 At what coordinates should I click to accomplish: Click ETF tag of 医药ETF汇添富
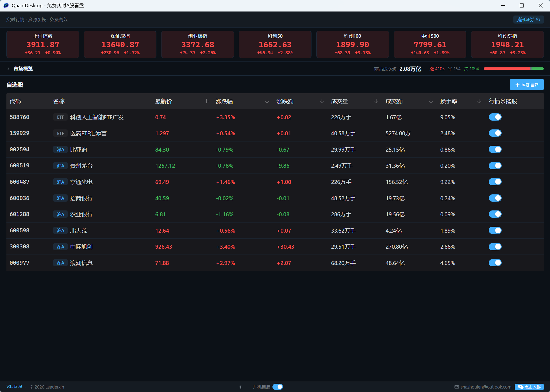pos(60,133)
